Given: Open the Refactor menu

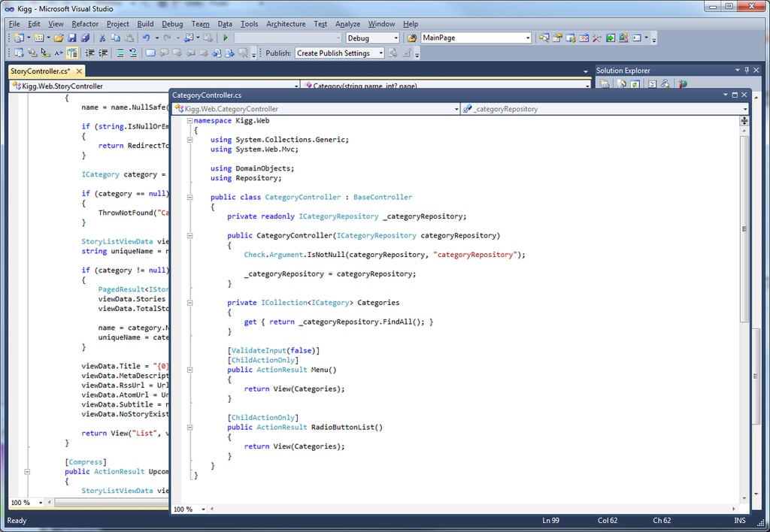Looking at the screenshot, I should pos(85,23).
